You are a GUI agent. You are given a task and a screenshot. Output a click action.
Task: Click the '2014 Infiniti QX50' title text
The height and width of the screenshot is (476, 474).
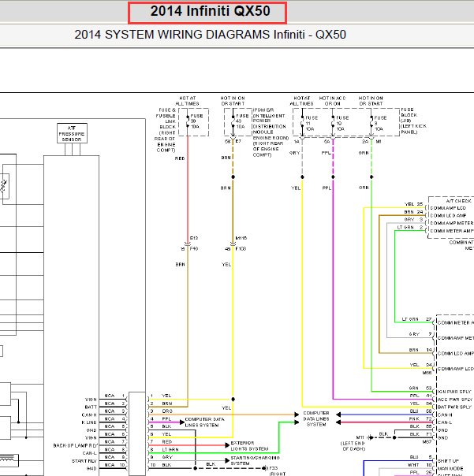[211, 11]
